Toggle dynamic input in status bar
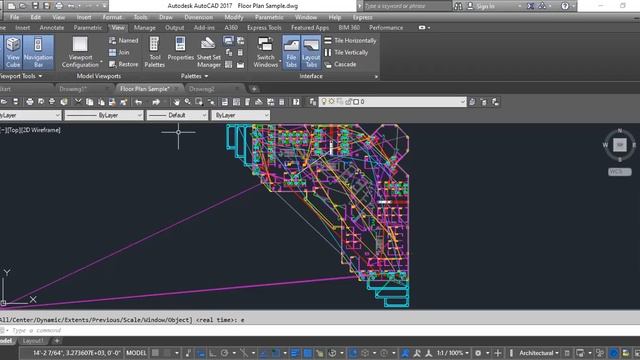The image size is (640, 360). coord(200,353)
